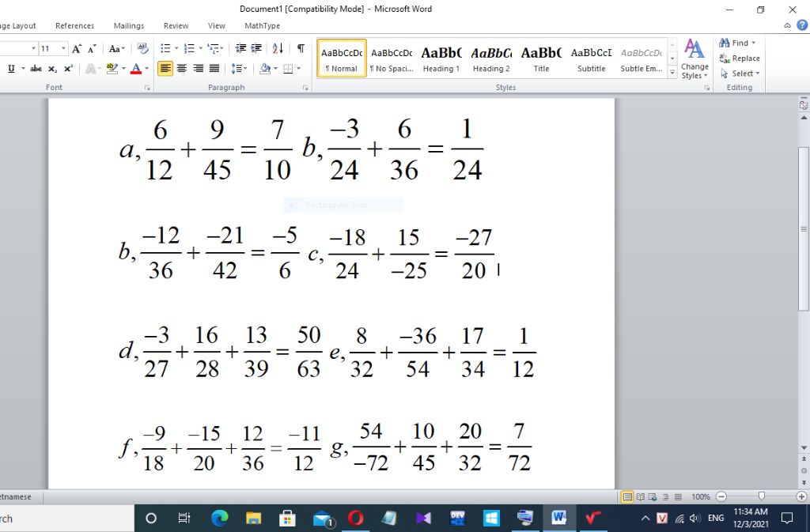Open the View tab
This screenshot has height=532, width=810.
click(217, 26)
